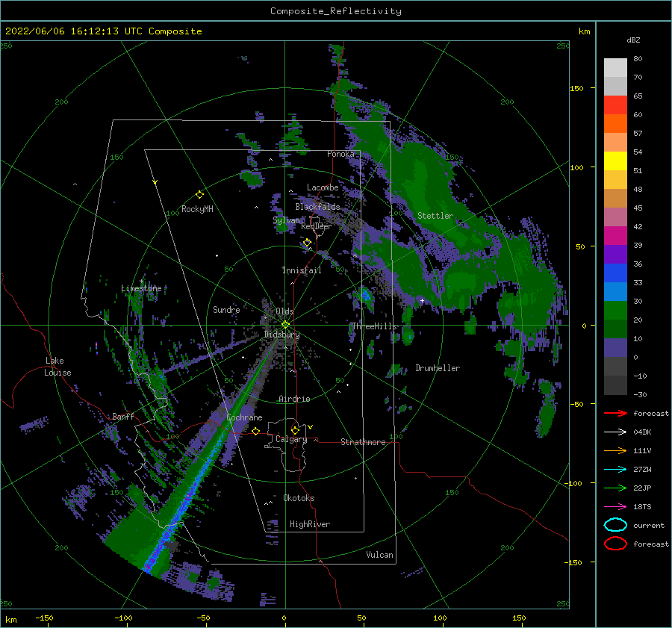The width and height of the screenshot is (672, 628).
Task: Click the Ponoka city label
Action: (x=340, y=154)
